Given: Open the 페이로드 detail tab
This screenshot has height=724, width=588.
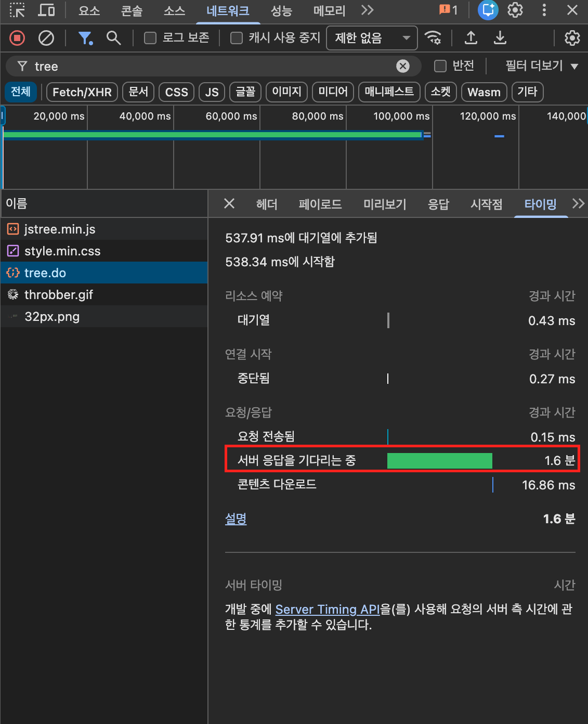Looking at the screenshot, I should [320, 204].
